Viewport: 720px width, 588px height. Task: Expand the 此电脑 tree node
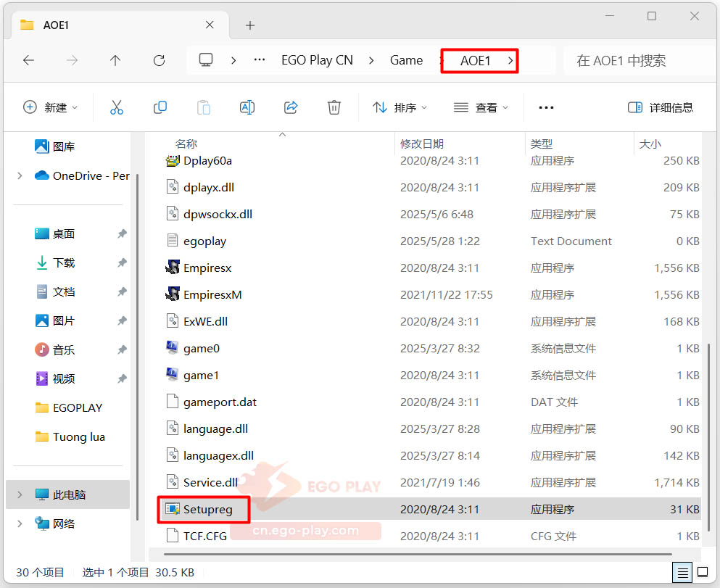pos(20,495)
